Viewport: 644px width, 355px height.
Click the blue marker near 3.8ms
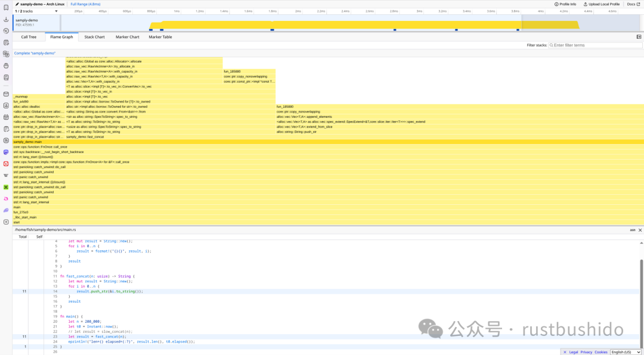(518, 30)
